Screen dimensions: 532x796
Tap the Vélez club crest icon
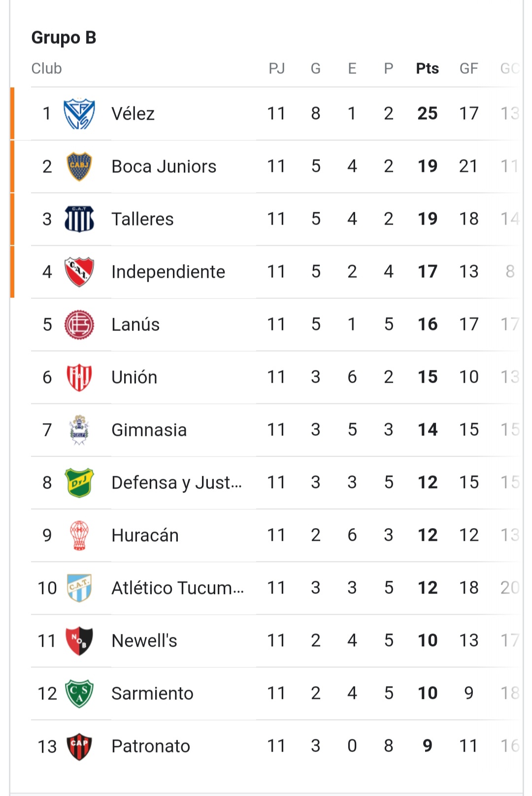click(79, 114)
